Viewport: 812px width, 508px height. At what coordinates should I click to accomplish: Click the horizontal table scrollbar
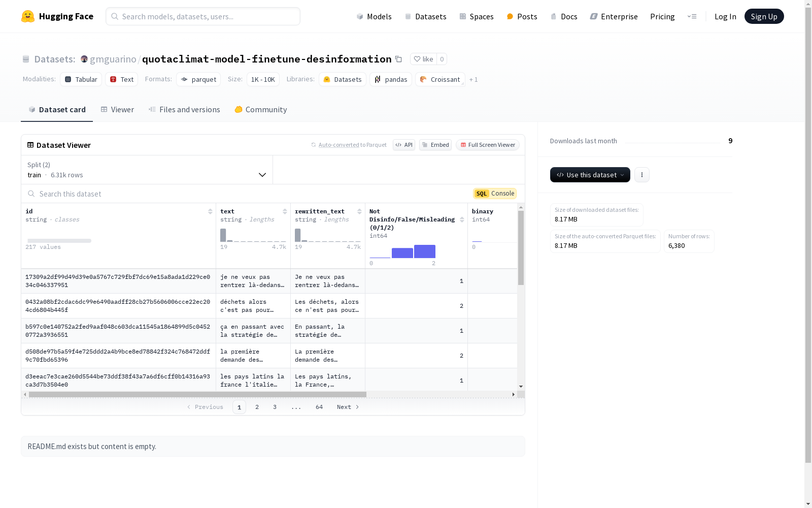coord(197,394)
